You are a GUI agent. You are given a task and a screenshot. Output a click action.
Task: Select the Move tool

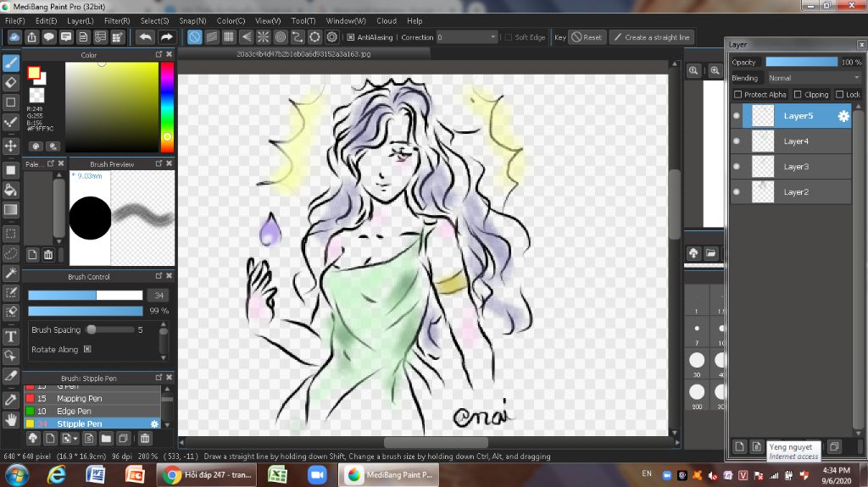tap(10, 146)
